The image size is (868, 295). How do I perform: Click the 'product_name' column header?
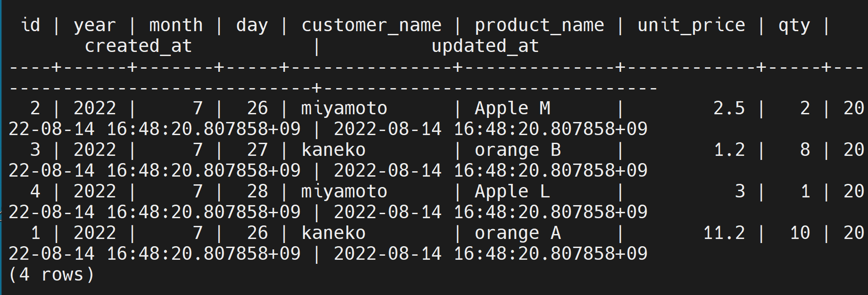tap(539, 25)
